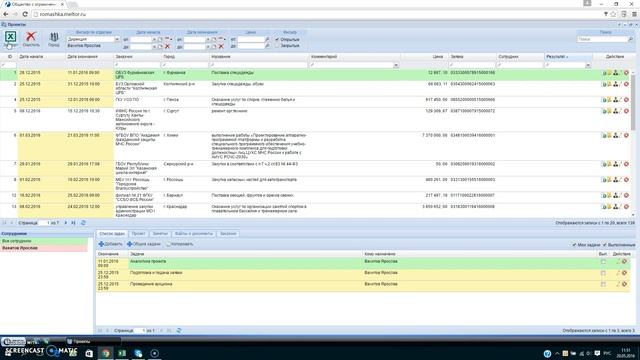This screenshot has height=360, width=640.
Task: Delete project row 2 via red circle icon
Action: 626,84
